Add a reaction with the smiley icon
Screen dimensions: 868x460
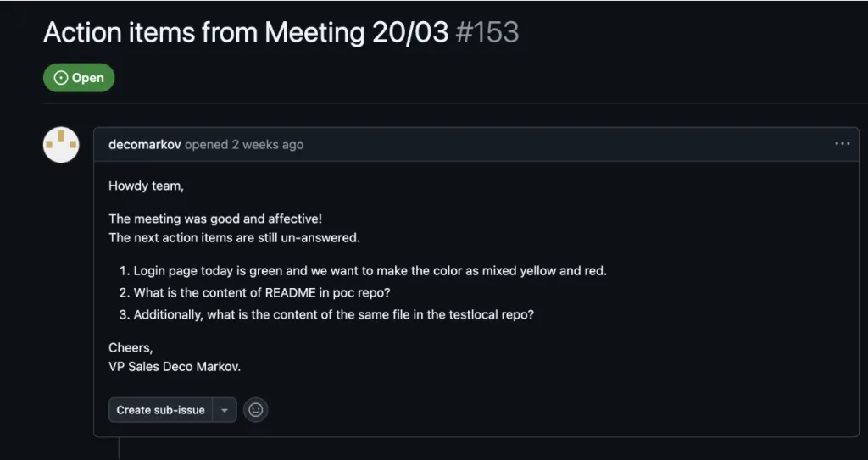pyautogui.click(x=256, y=410)
